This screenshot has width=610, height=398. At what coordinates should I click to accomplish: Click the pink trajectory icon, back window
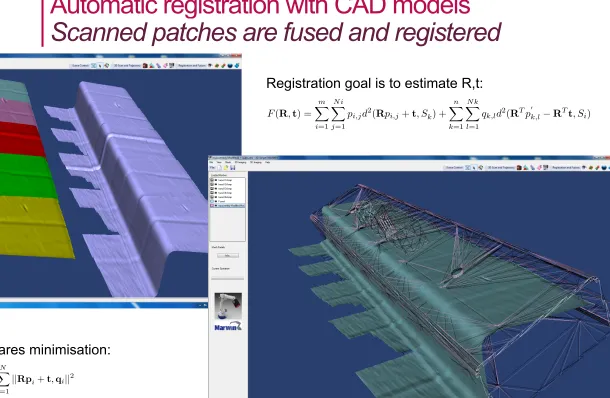(165, 65)
